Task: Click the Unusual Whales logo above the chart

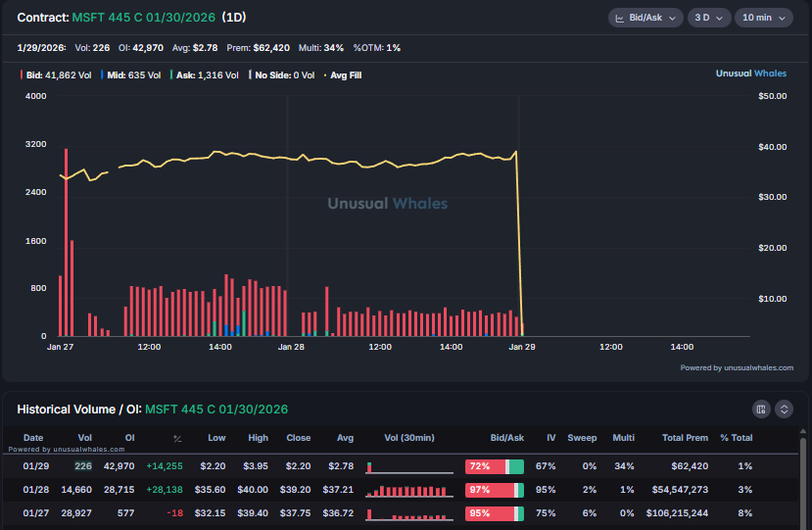Action: tap(750, 73)
